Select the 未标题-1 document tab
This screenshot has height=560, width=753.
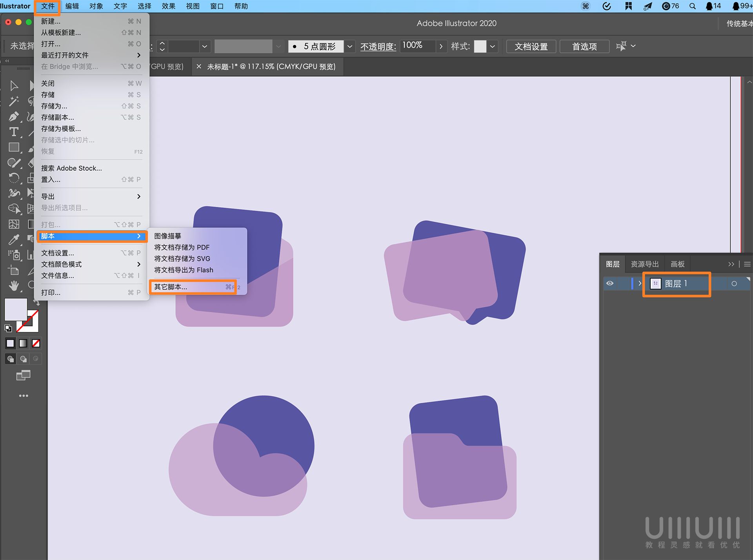pyautogui.click(x=271, y=66)
